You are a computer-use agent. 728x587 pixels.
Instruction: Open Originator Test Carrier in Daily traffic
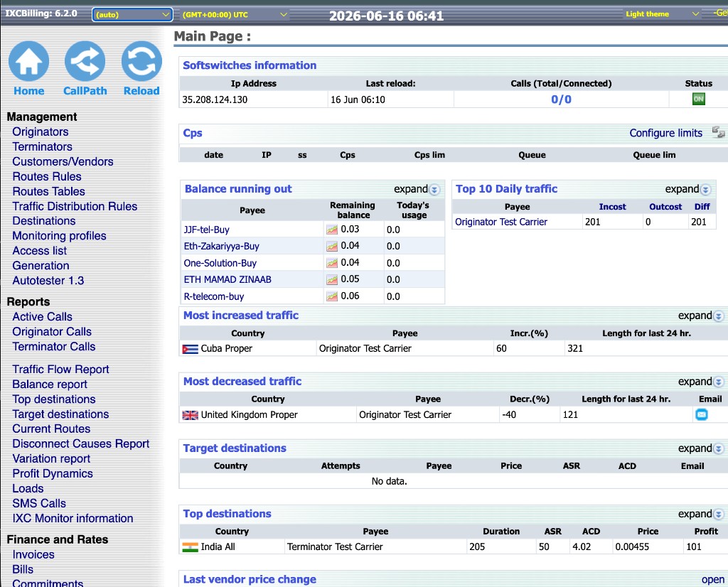point(501,222)
